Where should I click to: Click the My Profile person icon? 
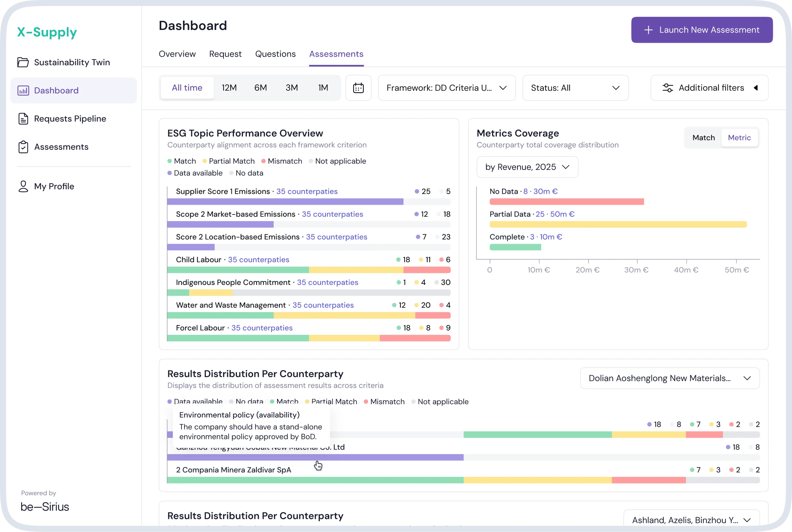(x=23, y=186)
